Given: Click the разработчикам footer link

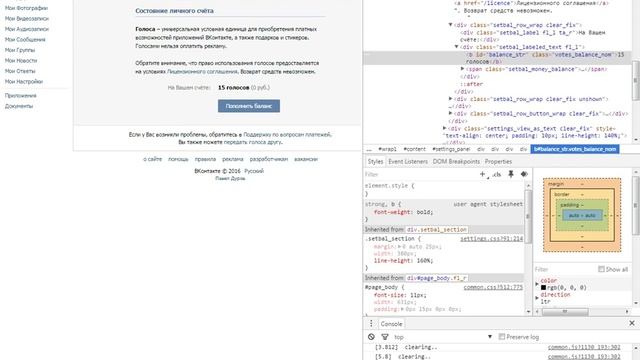Looking at the screenshot, I should pos(269,159).
